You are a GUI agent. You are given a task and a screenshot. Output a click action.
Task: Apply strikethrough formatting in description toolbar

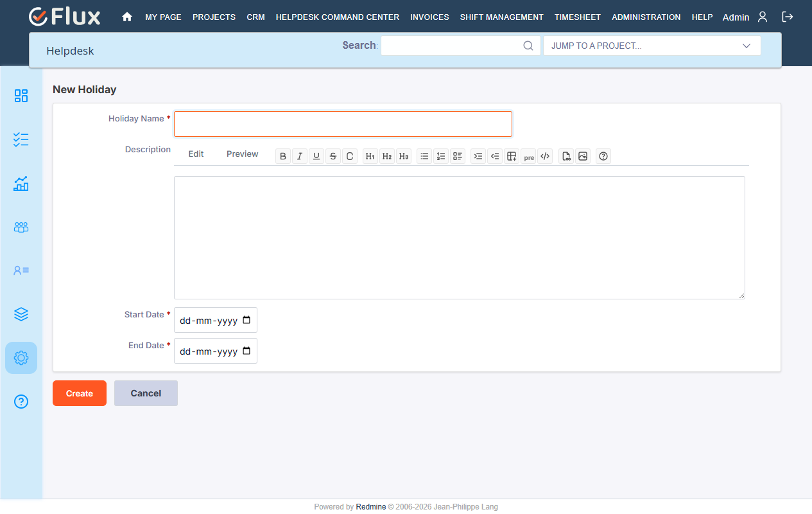(x=333, y=156)
